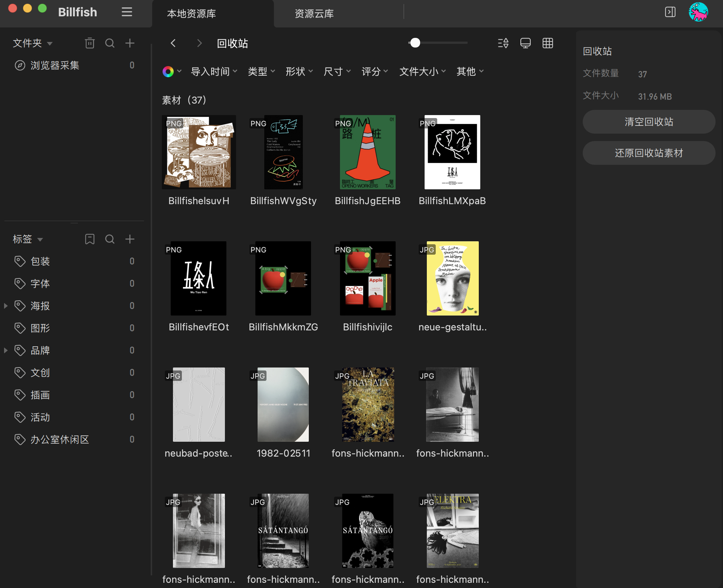723x588 pixels.
Task: Go forward with the right arrow
Action: coord(199,43)
